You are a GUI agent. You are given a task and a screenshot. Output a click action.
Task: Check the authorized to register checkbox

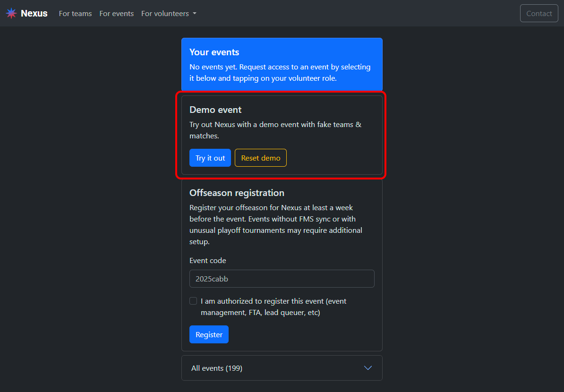click(193, 301)
